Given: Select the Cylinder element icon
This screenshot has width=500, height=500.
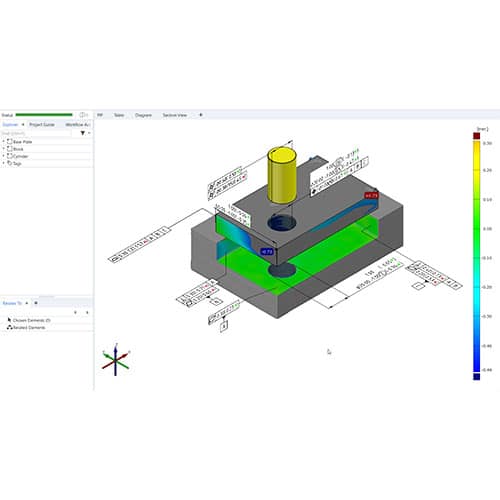Looking at the screenshot, I should tap(10, 156).
